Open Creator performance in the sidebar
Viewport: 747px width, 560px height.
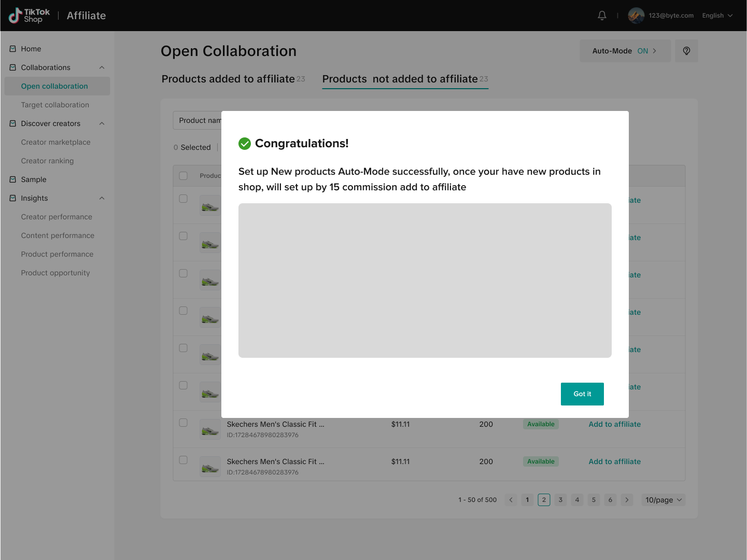tap(57, 217)
